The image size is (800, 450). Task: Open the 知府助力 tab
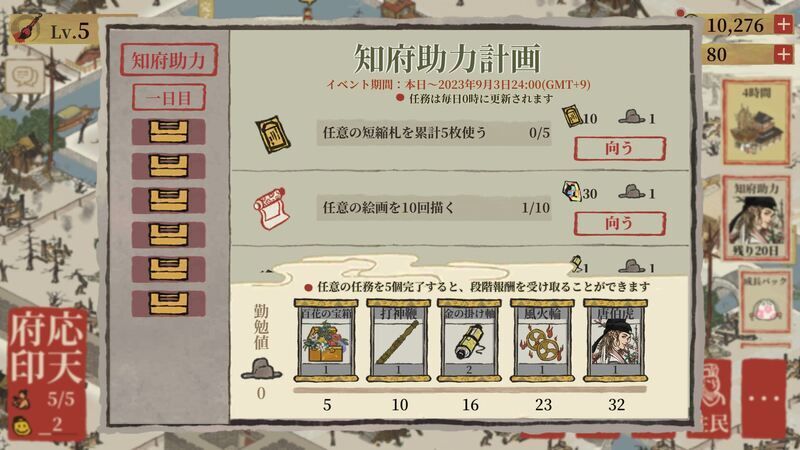169,60
